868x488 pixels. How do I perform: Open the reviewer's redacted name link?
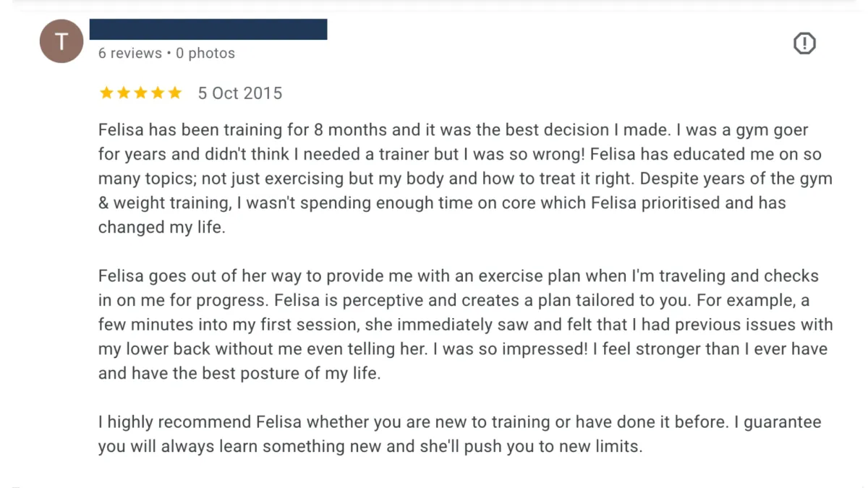208,30
